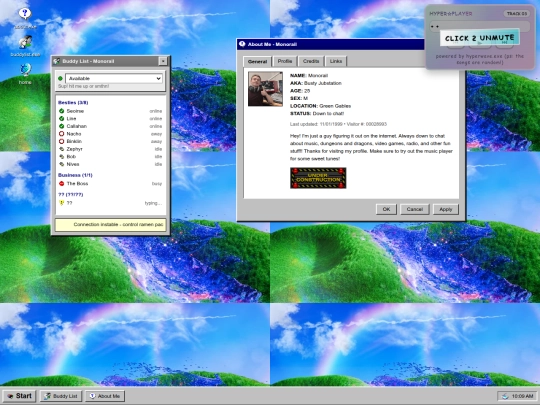540x405 pixels.
Task: Switch to the Profile tab
Action: [x=285, y=61]
